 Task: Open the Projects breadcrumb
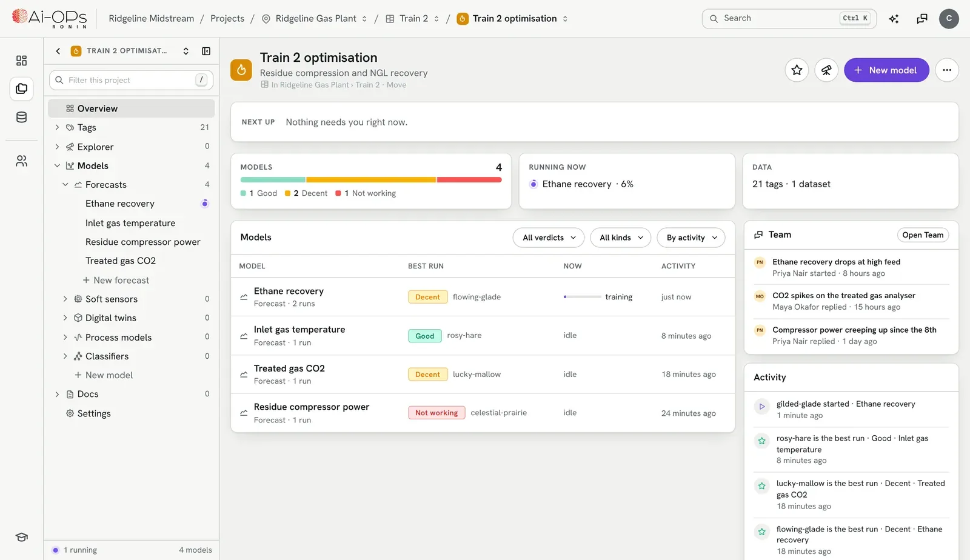point(227,19)
